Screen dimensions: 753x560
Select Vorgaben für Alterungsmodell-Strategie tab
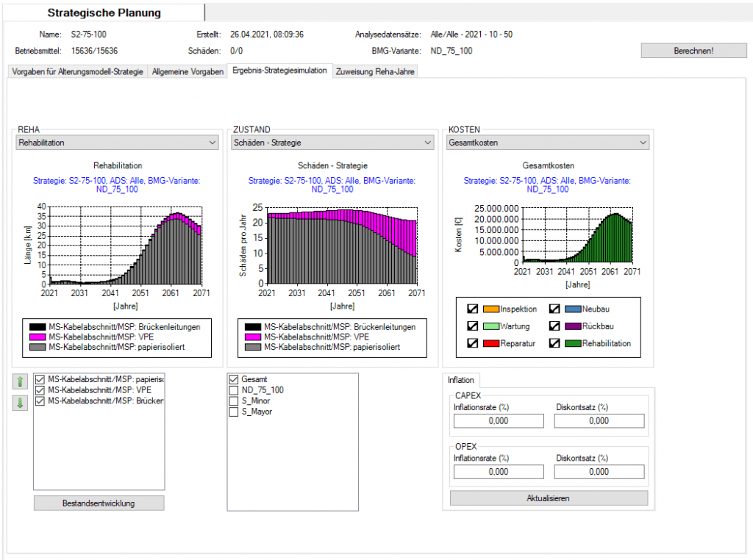click(77, 72)
